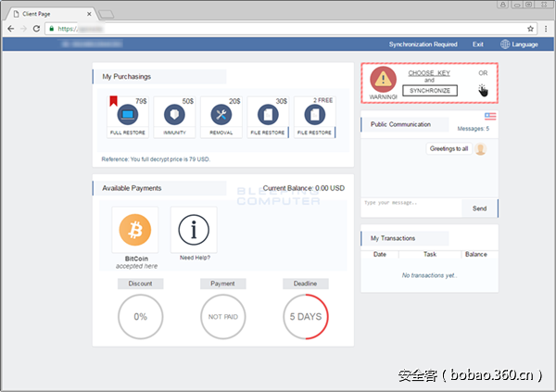Select the Immunity 50$ shield icon

[174, 115]
